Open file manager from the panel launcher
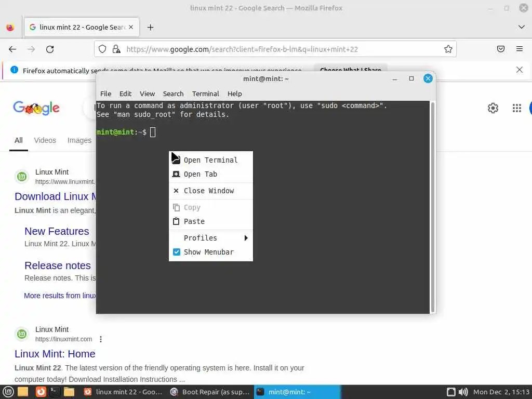 click(69, 392)
